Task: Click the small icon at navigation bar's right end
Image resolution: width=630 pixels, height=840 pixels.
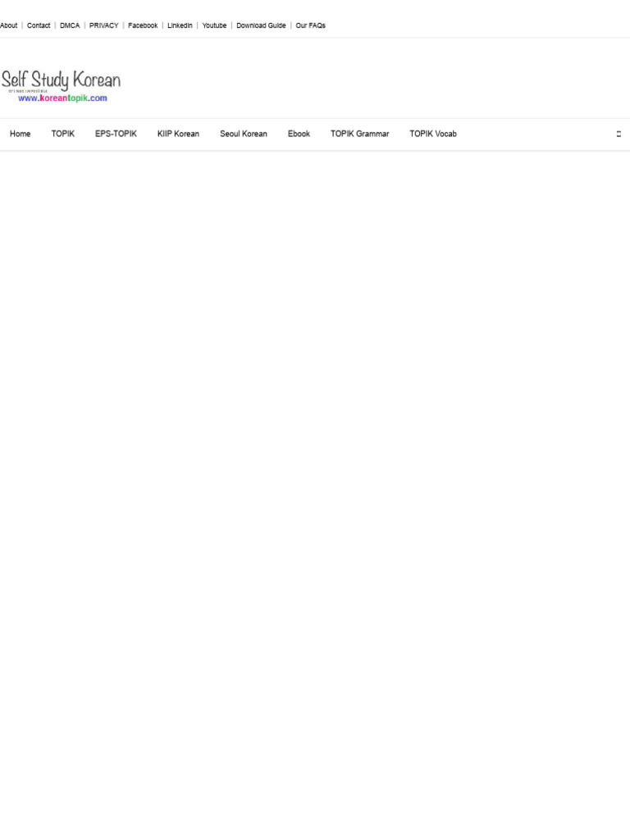Action: pos(619,134)
